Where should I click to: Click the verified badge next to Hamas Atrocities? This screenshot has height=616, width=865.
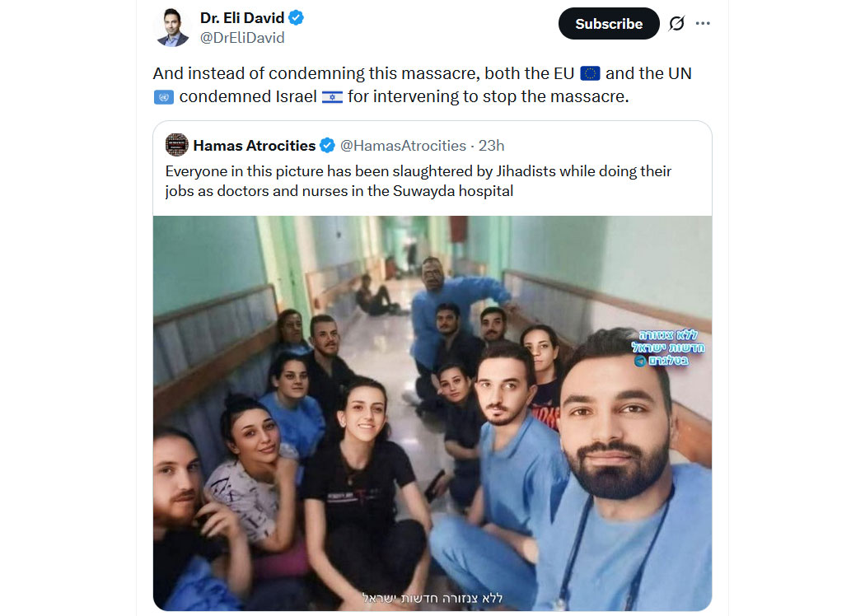(x=327, y=146)
